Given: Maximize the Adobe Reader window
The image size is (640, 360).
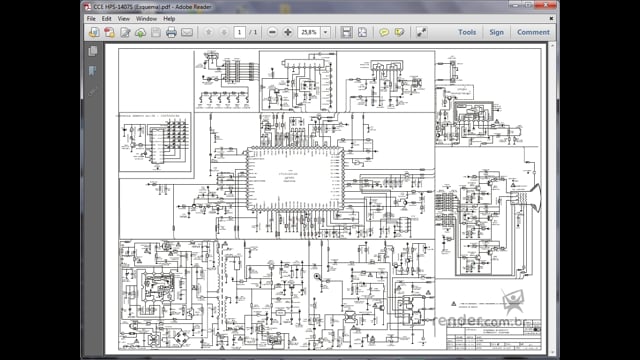Looking at the screenshot, I should [528, 5].
